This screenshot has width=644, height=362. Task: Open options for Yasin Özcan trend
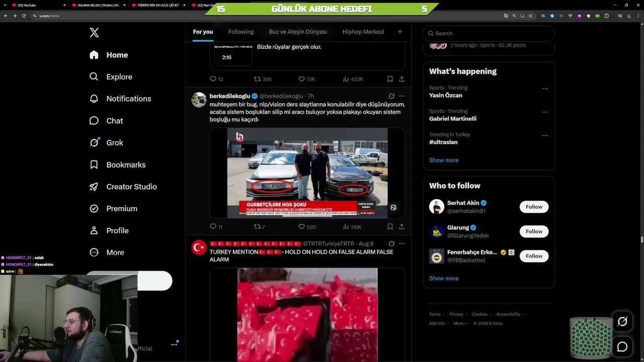545,88
